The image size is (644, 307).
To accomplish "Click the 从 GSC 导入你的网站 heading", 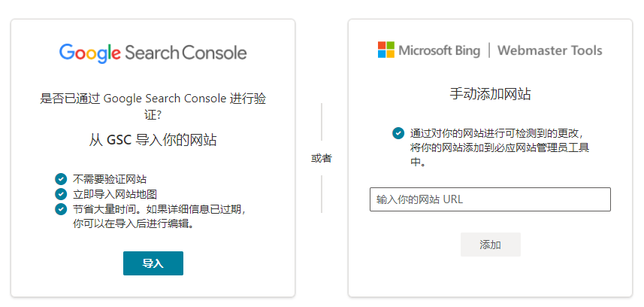I will point(153,140).
